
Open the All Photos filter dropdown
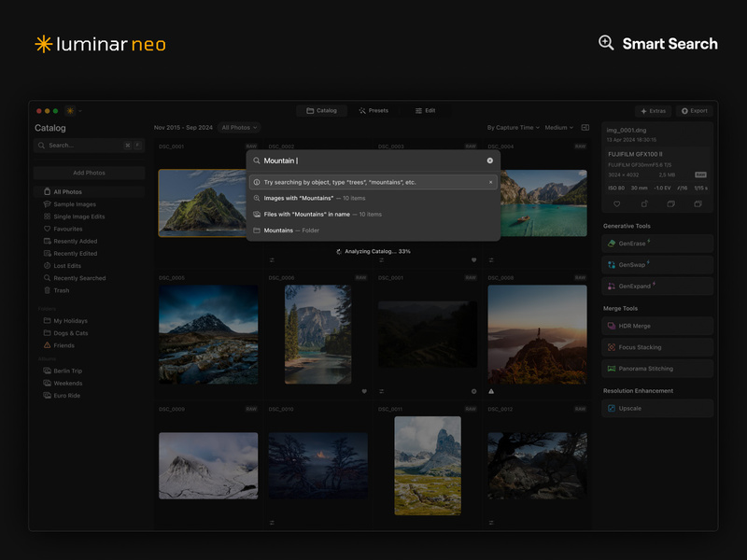tap(239, 128)
